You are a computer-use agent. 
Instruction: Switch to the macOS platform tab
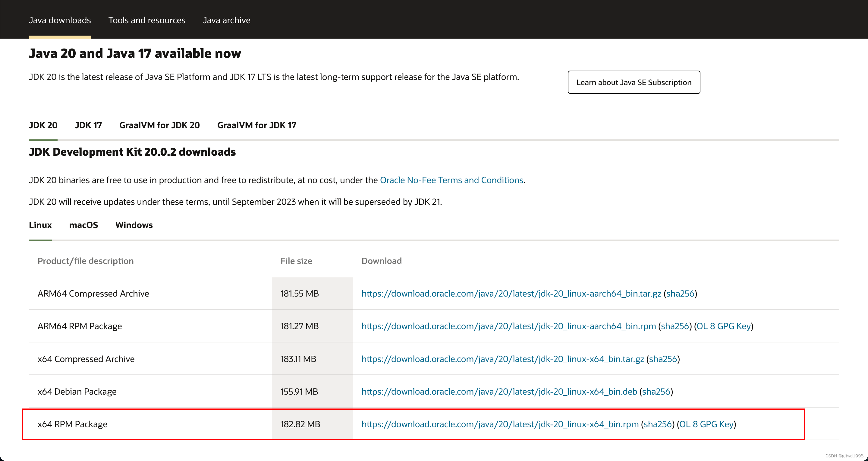(83, 225)
